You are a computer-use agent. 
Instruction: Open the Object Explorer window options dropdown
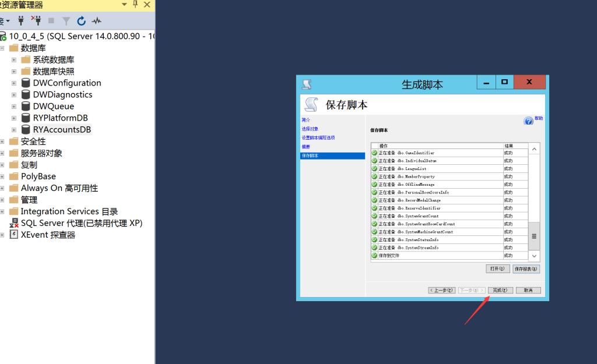coord(123,5)
